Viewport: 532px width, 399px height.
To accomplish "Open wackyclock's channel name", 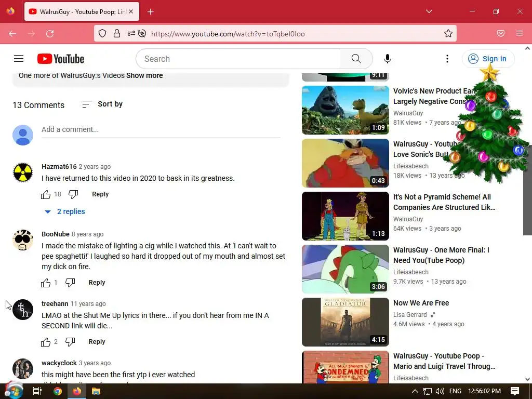I will click(59, 363).
